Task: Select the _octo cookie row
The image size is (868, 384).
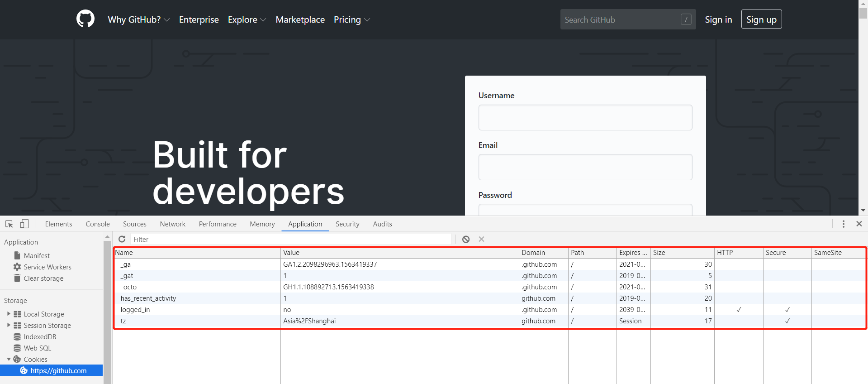Action: [490, 287]
